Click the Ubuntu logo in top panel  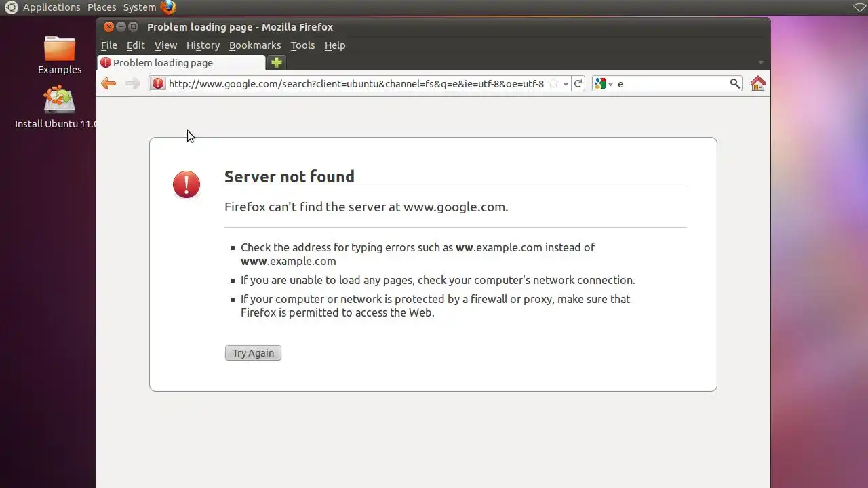11,7
